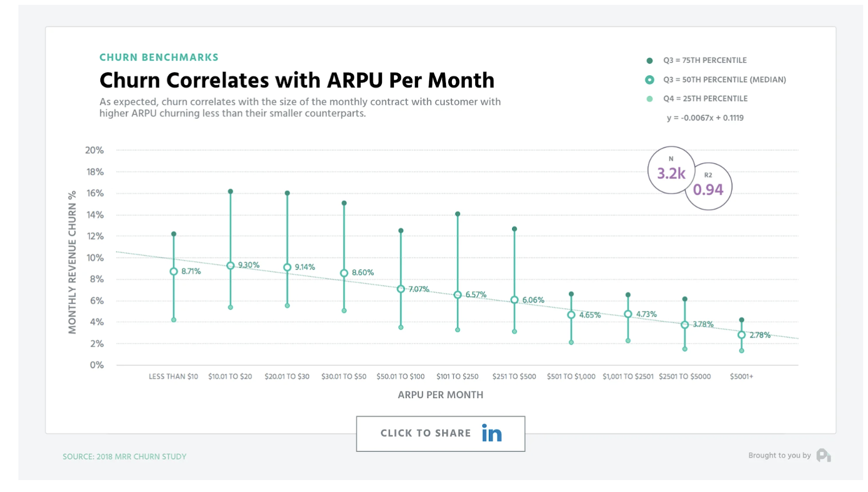
Task: Click the "$101 TO $250" axis label
Action: pyautogui.click(x=457, y=376)
